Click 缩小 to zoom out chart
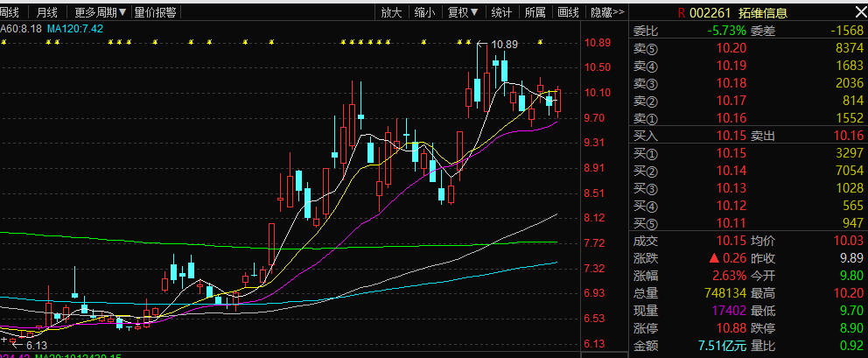 pyautogui.click(x=424, y=12)
